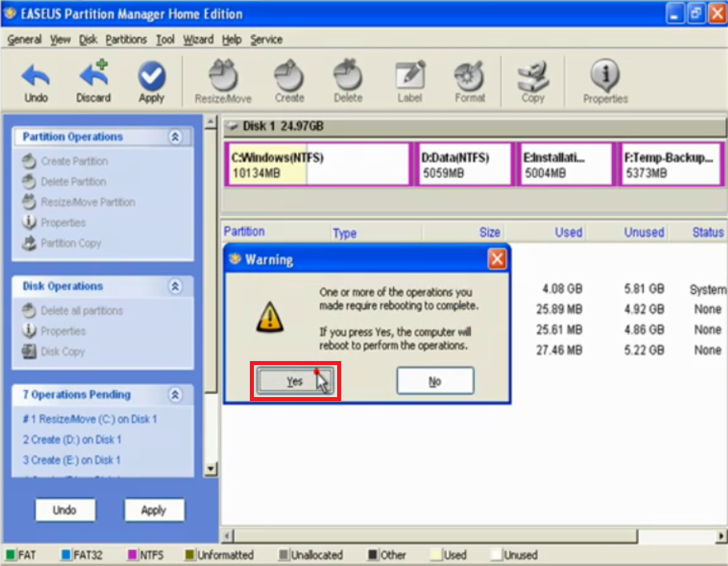Click the Unformatted olive legend swatch
The width and height of the screenshot is (728, 566).
(x=190, y=555)
